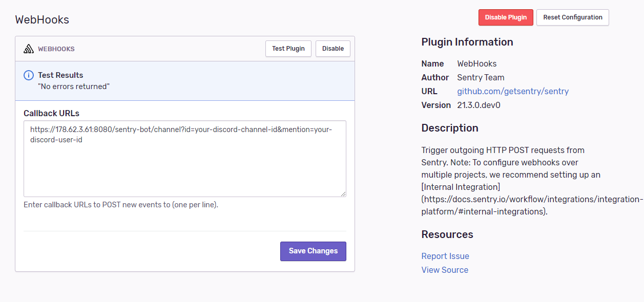Image resolution: width=644 pixels, height=302 pixels.
Task: Click the textarea resize handle corner
Action: tap(343, 193)
